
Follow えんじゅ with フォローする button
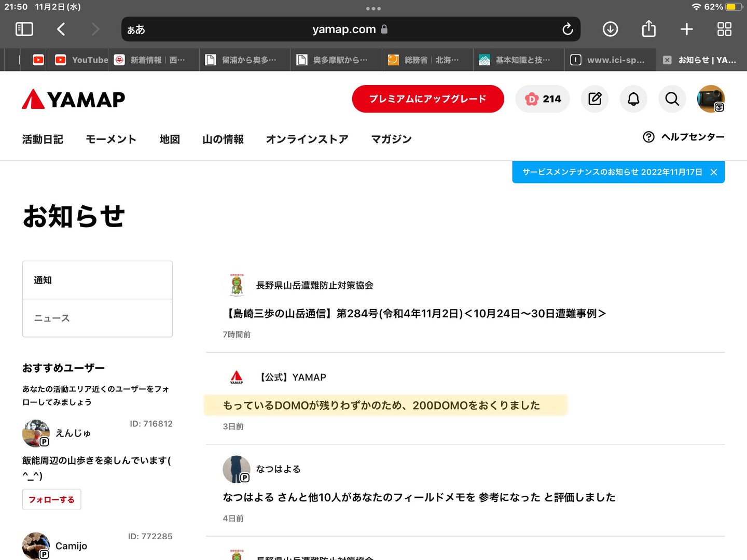point(51,499)
